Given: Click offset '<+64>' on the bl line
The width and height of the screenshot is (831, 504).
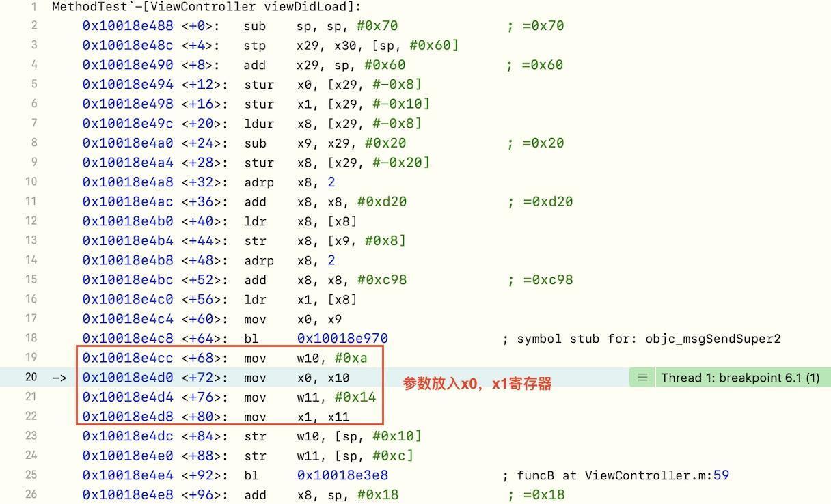Looking at the screenshot, I should [x=201, y=339].
